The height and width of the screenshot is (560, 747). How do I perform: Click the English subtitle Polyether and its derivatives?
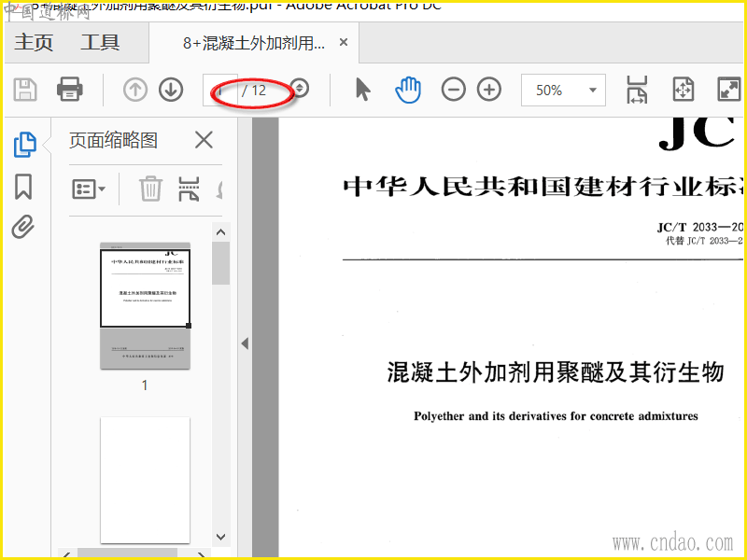coord(556,416)
